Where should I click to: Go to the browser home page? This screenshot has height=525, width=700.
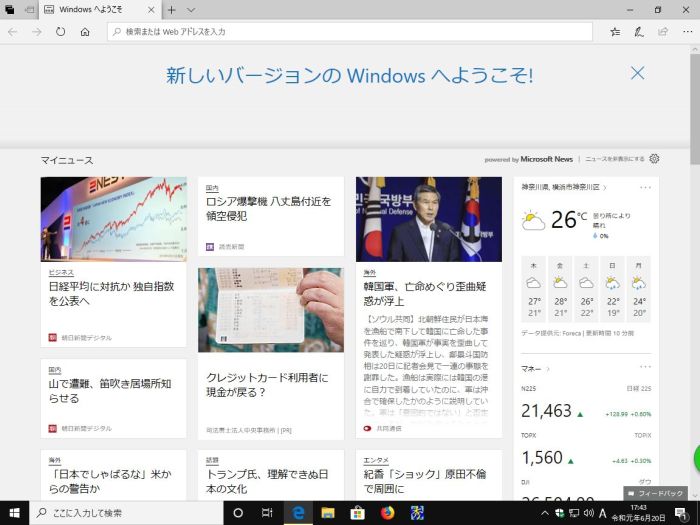(86, 32)
